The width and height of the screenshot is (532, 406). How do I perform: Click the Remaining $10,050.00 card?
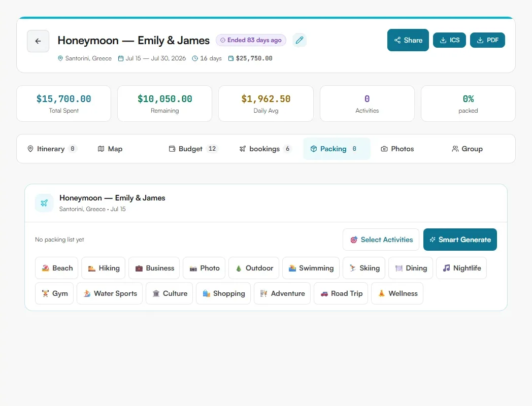(165, 104)
